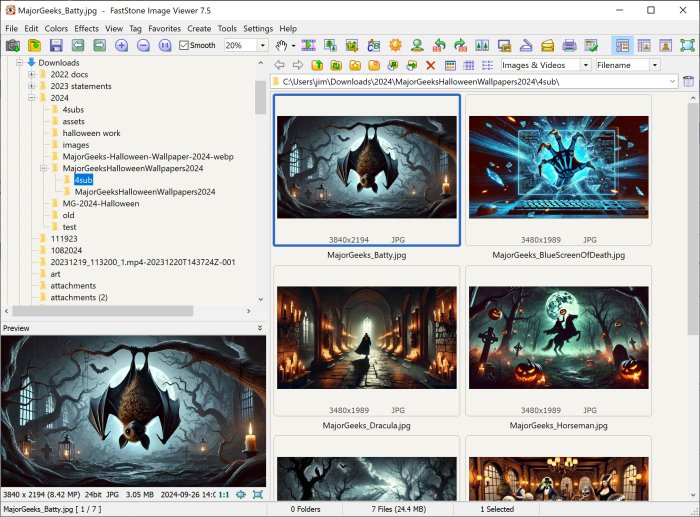
Task: Switch to single image window layout
Action: pos(666,45)
